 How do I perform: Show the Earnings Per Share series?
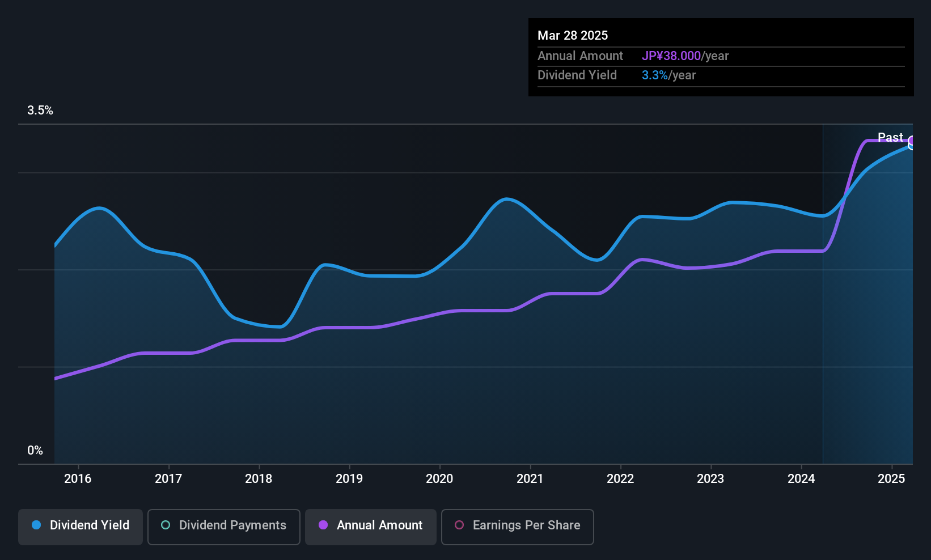coord(517,527)
